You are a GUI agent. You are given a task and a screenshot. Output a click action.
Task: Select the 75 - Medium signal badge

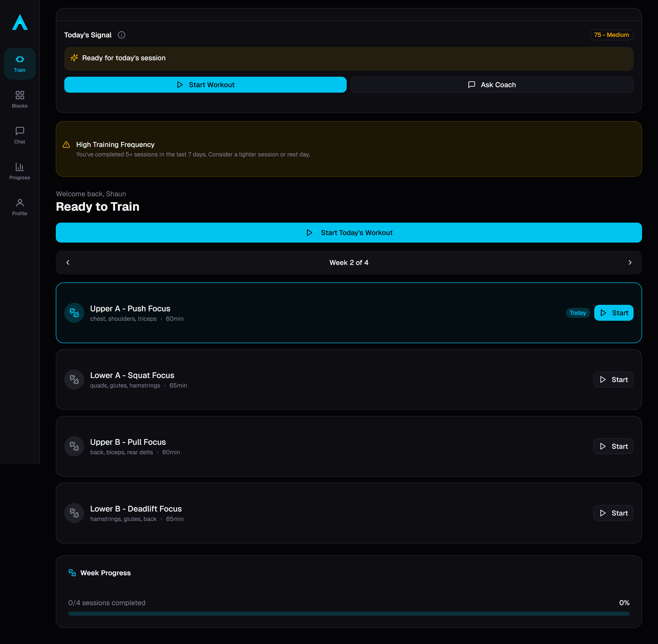tap(611, 35)
